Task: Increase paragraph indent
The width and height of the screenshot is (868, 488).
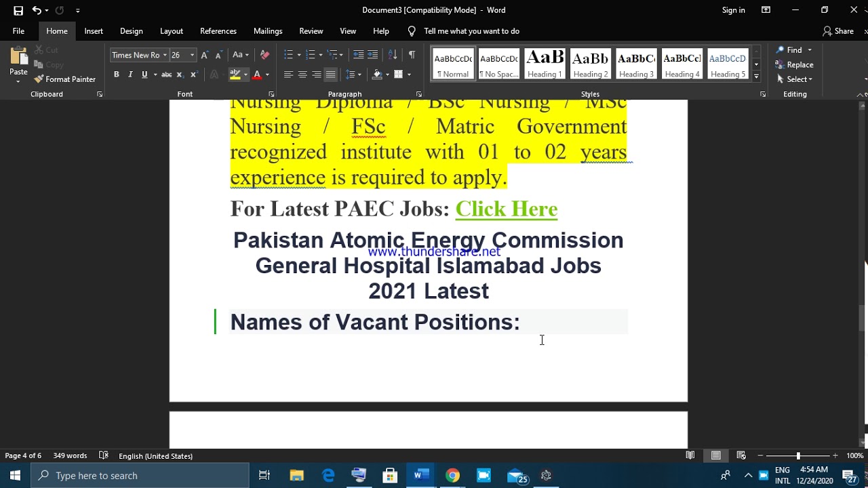Action: pos(372,55)
